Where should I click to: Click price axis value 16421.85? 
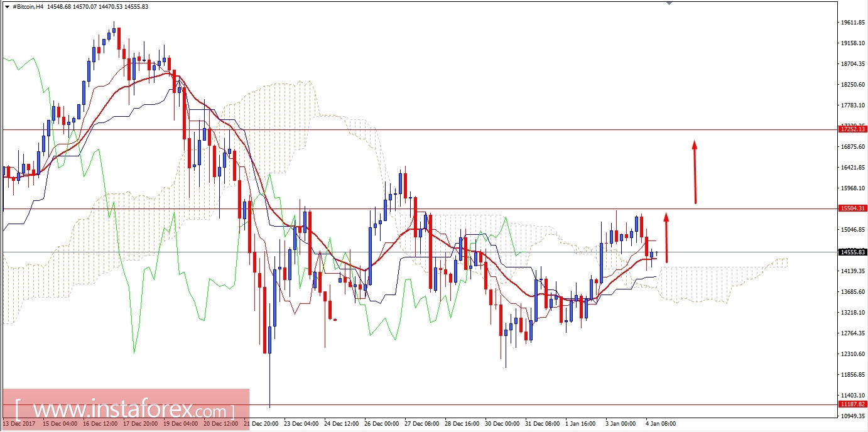(853, 168)
